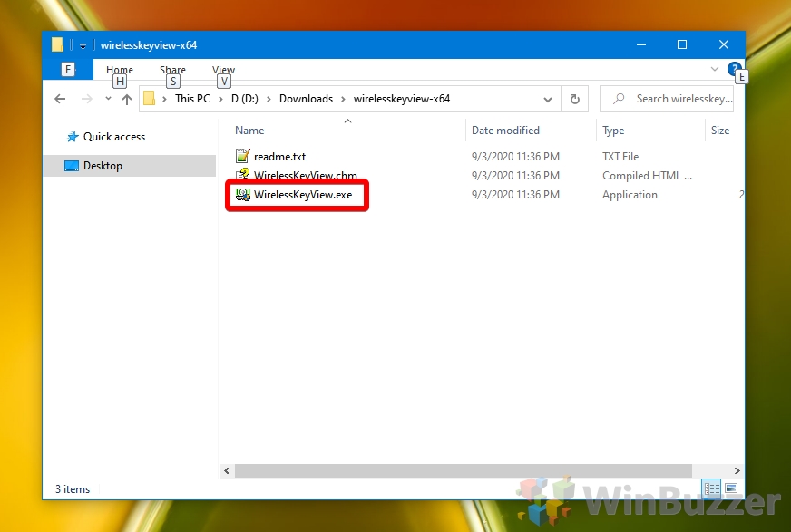Click the WirelessKeyView.exe file icon
Screen dimensions: 791x532
(242, 195)
